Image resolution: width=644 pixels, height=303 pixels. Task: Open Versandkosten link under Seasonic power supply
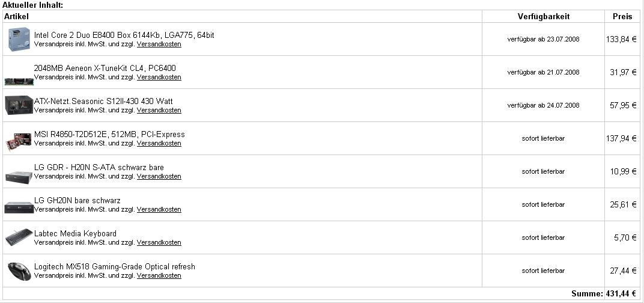[159, 110]
